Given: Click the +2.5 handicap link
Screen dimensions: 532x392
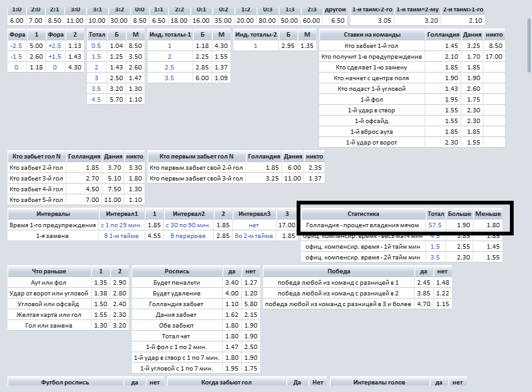Looking at the screenshot, I should [55, 46].
